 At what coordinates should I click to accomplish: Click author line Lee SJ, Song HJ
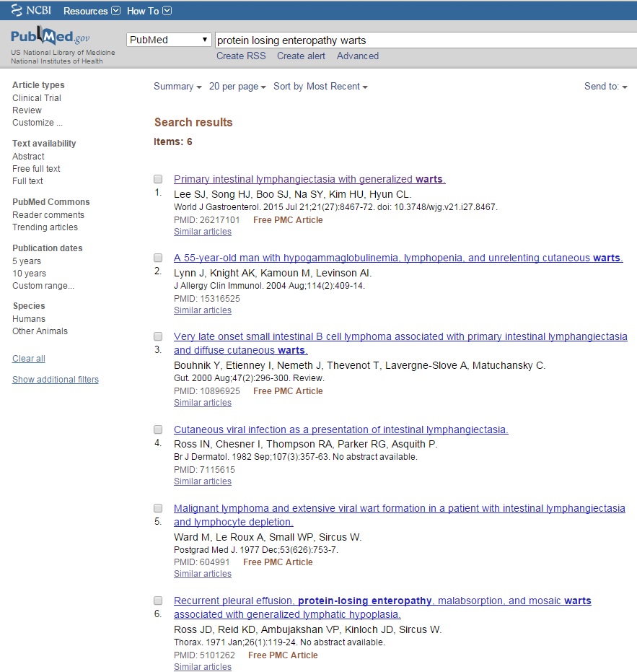(x=293, y=194)
